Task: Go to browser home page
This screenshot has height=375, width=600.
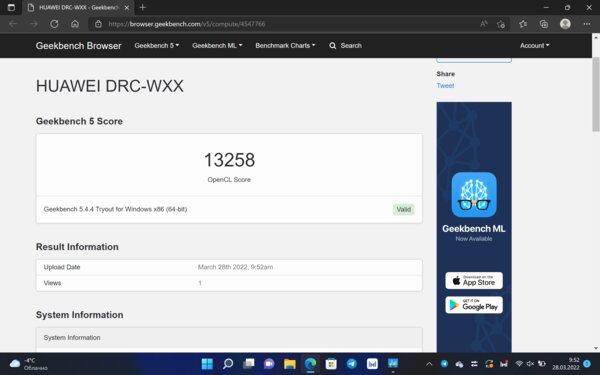Action: pyautogui.click(x=75, y=24)
